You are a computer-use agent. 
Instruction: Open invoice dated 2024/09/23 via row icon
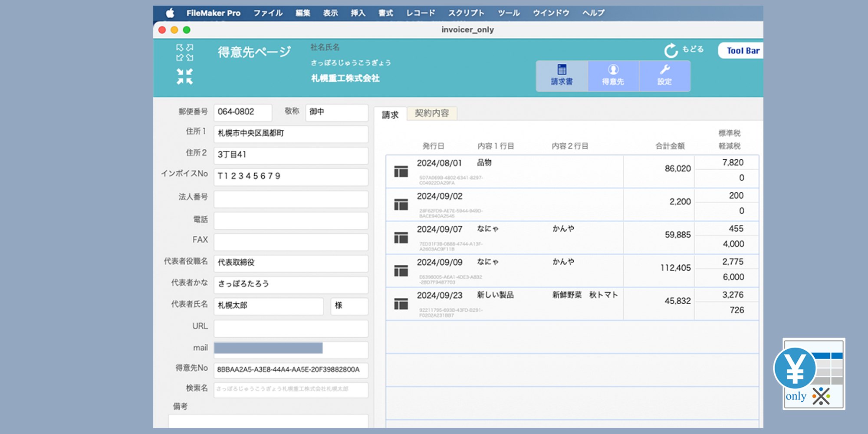pyautogui.click(x=401, y=304)
